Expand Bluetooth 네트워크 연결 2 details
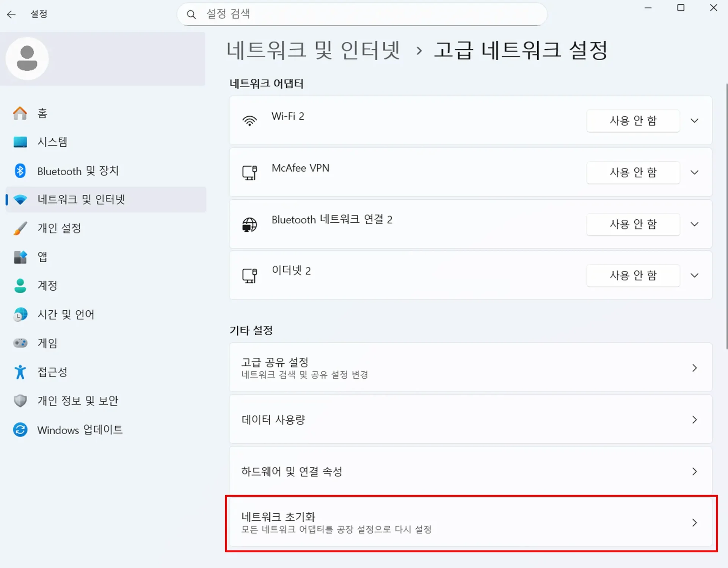The height and width of the screenshot is (568, 728). point(694,224)
